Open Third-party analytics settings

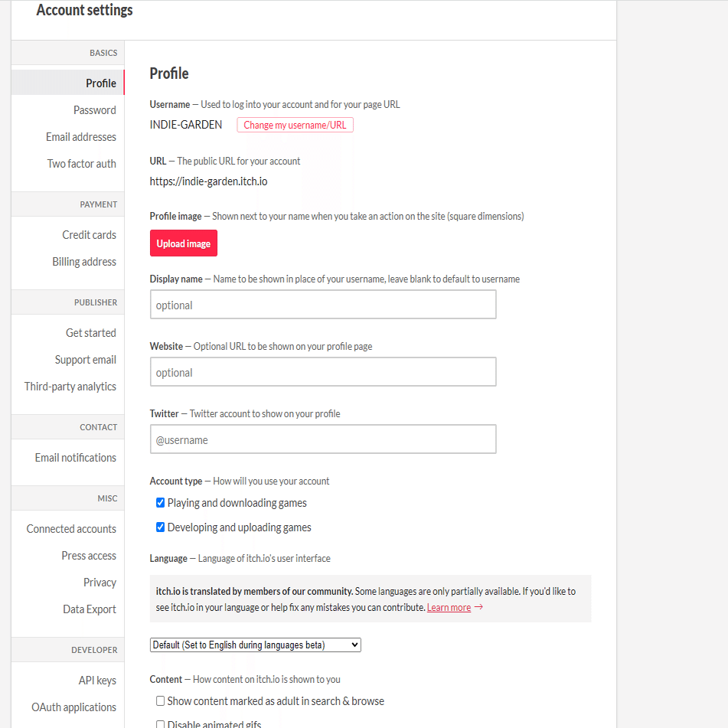[x=70, y=387]
